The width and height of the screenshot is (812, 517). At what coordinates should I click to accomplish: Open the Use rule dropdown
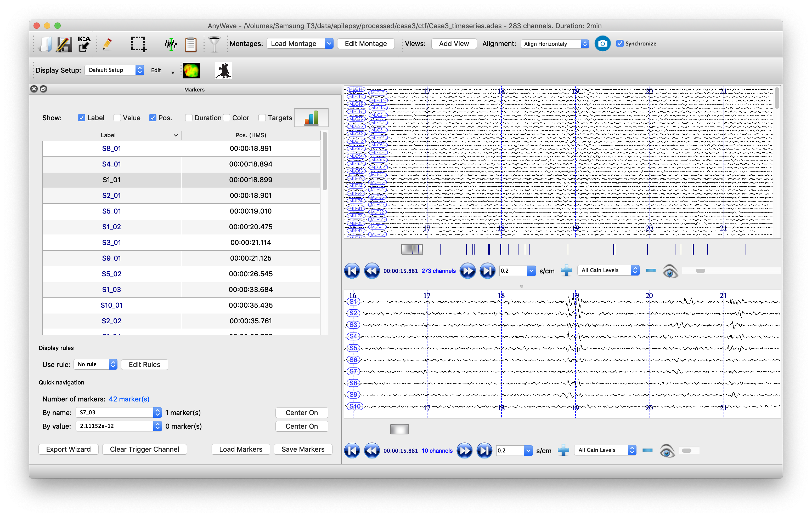click(x=95, y=364)
